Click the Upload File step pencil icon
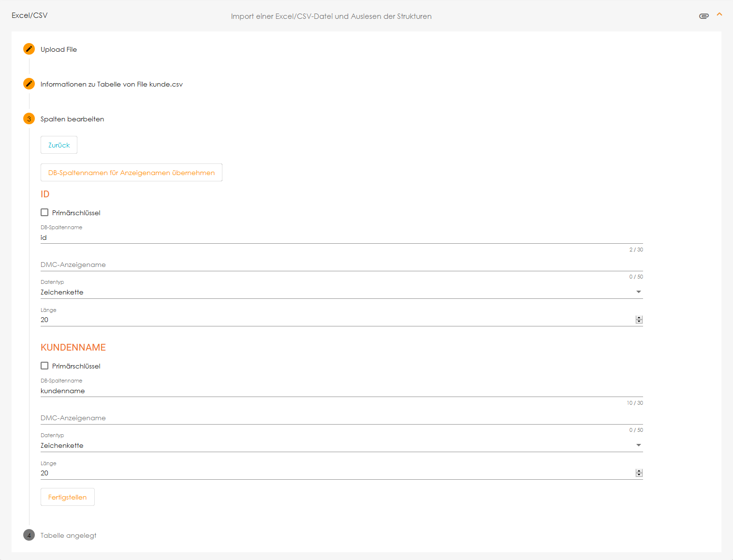 [29, 49]
